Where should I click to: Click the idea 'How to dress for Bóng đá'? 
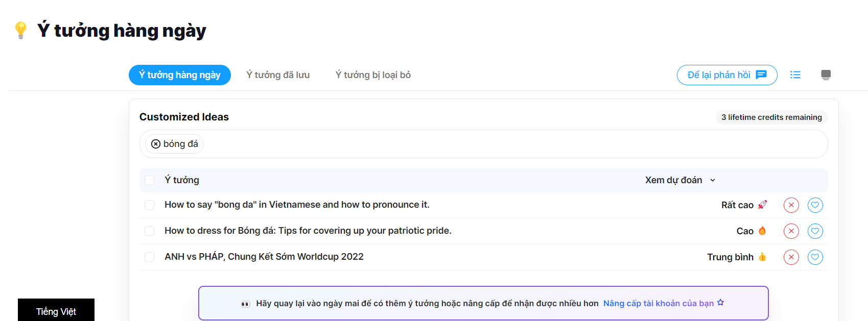pos(308,231)
